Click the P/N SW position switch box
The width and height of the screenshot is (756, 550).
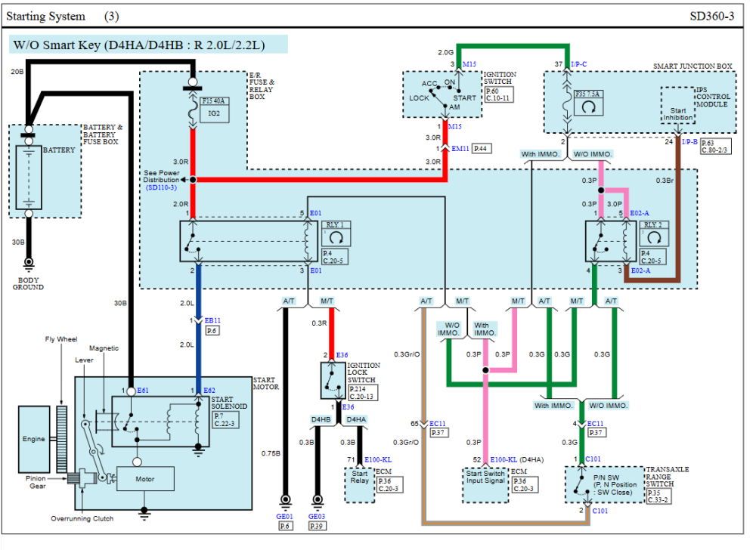[605, 485]
